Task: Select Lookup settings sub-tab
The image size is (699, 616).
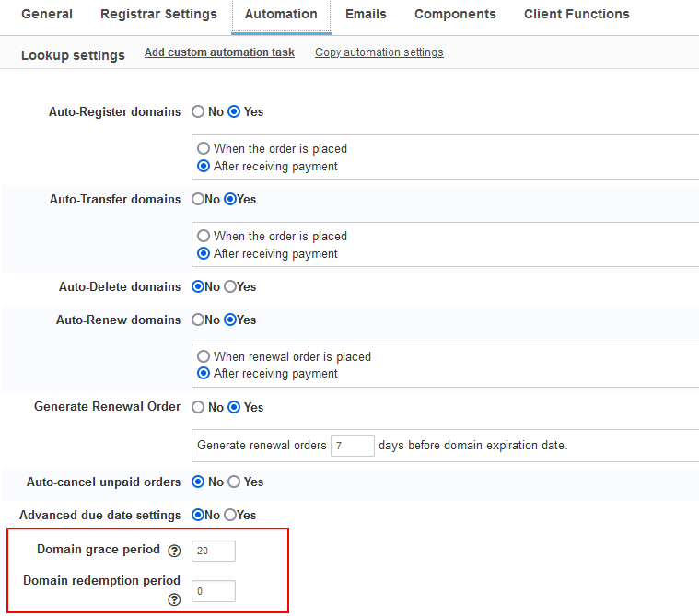Action: [73, 55]
